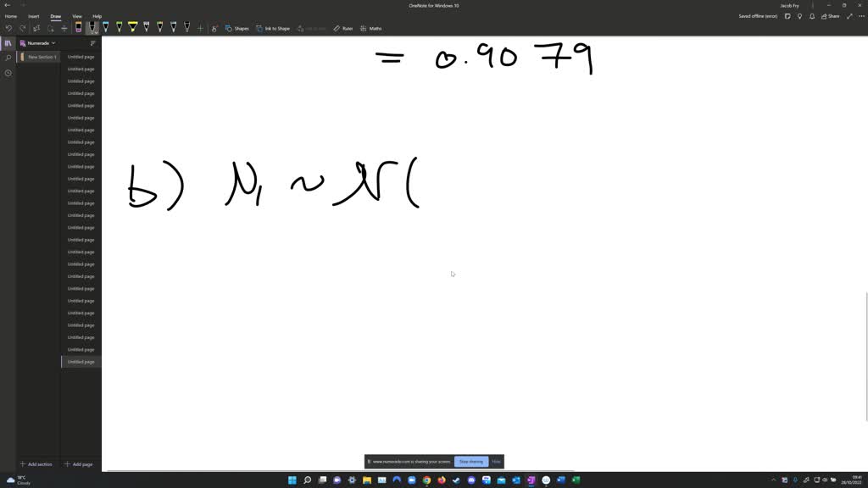This screenshot has height=488, width=868.
Task: Select the Eraser tool
Action: [x=76, y=28]
